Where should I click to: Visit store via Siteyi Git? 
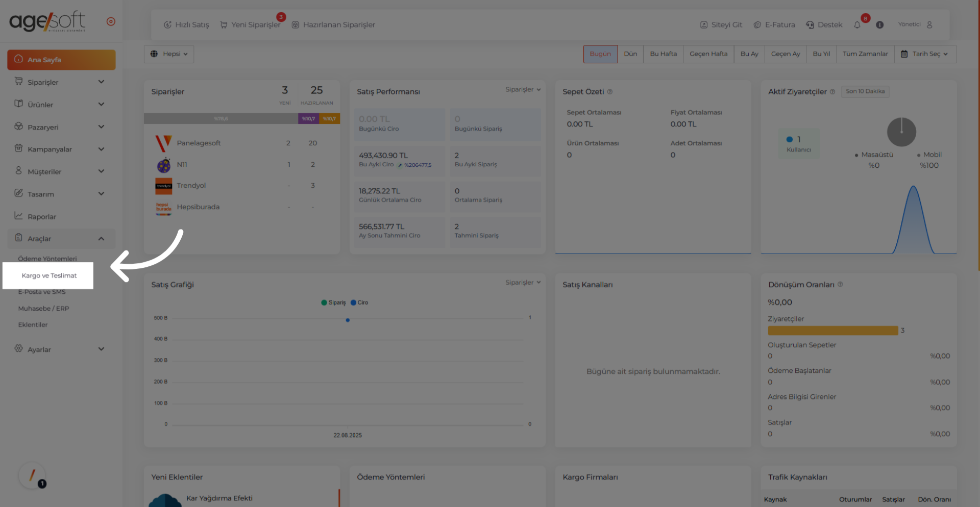[x=721, y=24]
